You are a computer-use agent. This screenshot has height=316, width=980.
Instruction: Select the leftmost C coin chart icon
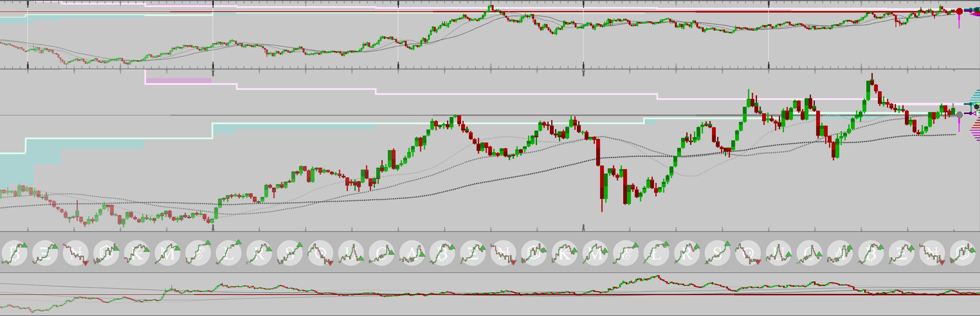(382, 253)
